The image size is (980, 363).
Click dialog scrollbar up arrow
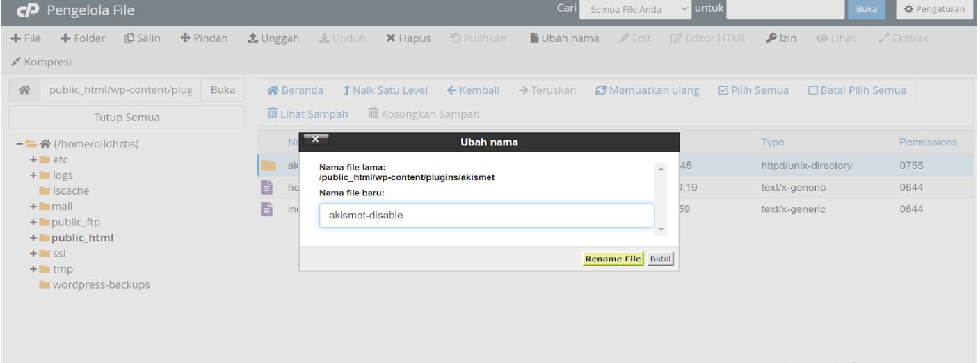pyautogui.click(x=661, y=169)
